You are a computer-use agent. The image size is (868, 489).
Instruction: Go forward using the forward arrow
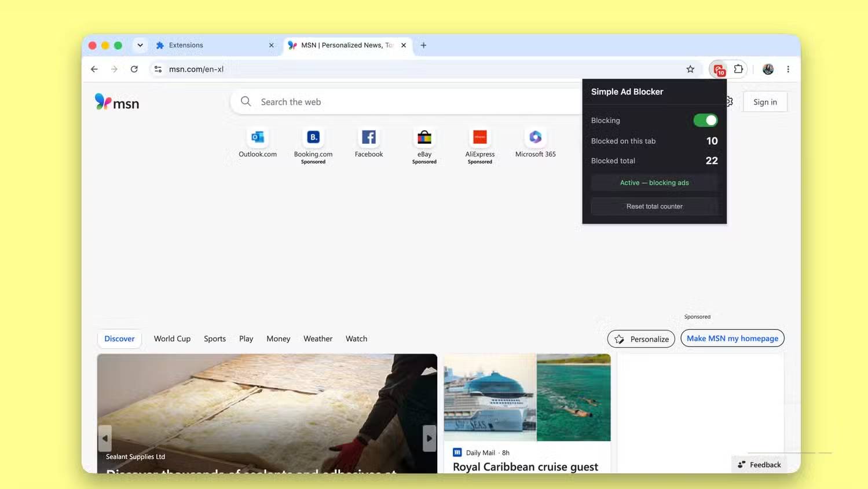[114, 69]
